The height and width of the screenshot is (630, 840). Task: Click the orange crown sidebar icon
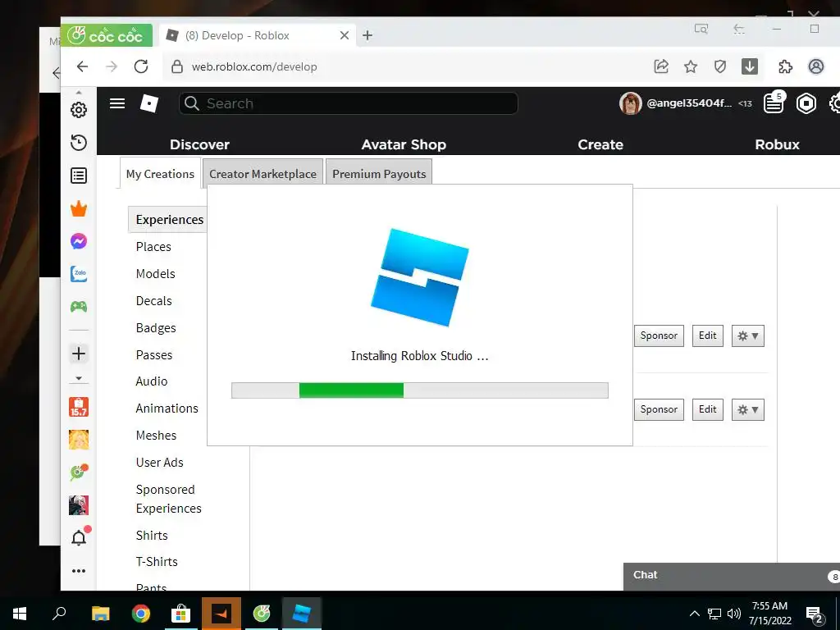[x=79, y=209]
